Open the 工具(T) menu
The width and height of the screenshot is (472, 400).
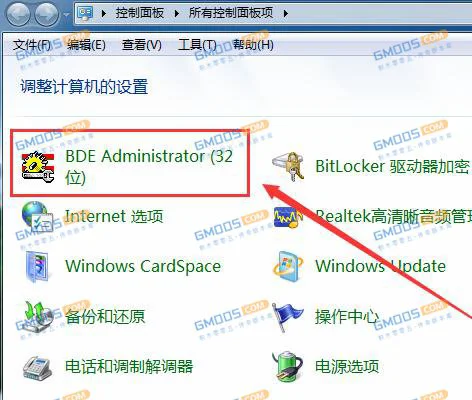pyautogui.click(x=197, y=45)
